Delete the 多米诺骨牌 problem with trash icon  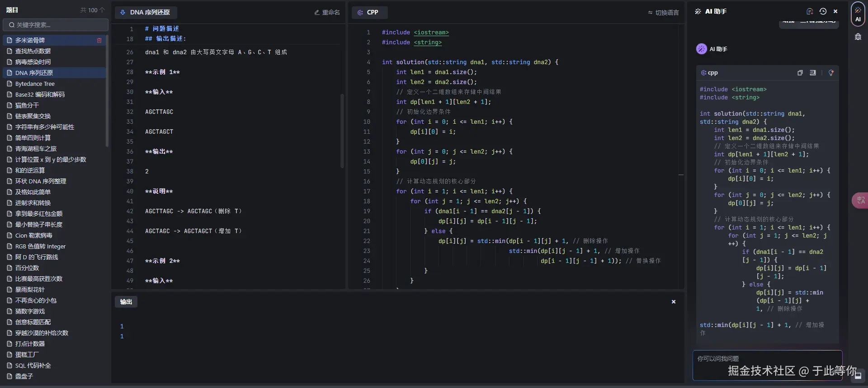click(99, 40)
